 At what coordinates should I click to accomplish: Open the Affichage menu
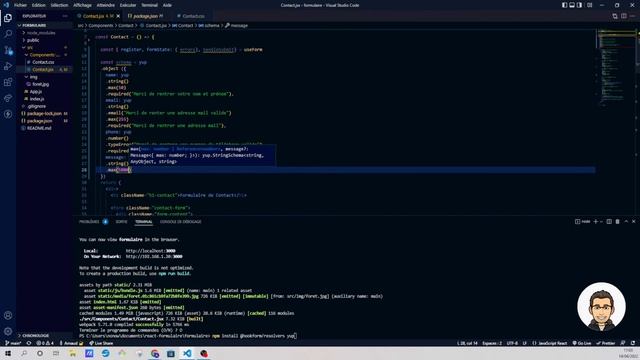[x=82, y=5]
